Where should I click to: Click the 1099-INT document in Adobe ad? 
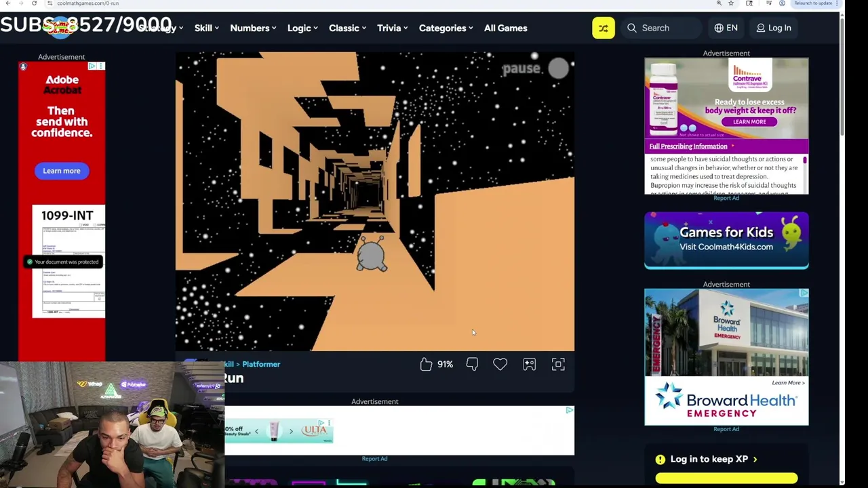tap(68, 261)
